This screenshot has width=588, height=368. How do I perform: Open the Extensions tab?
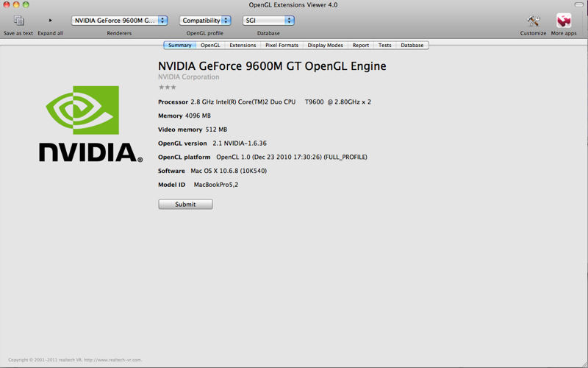click(x=243, y=46)
